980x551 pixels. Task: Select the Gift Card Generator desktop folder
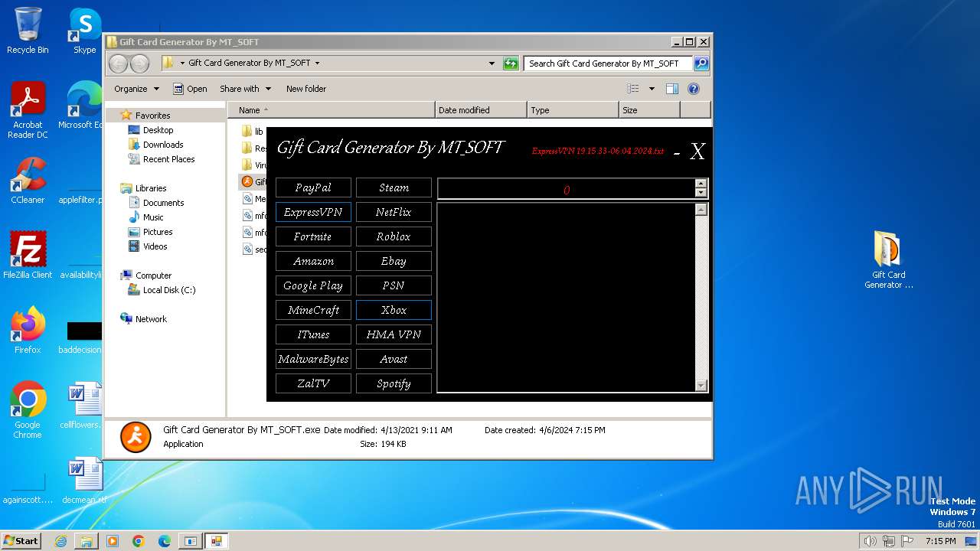889,260
